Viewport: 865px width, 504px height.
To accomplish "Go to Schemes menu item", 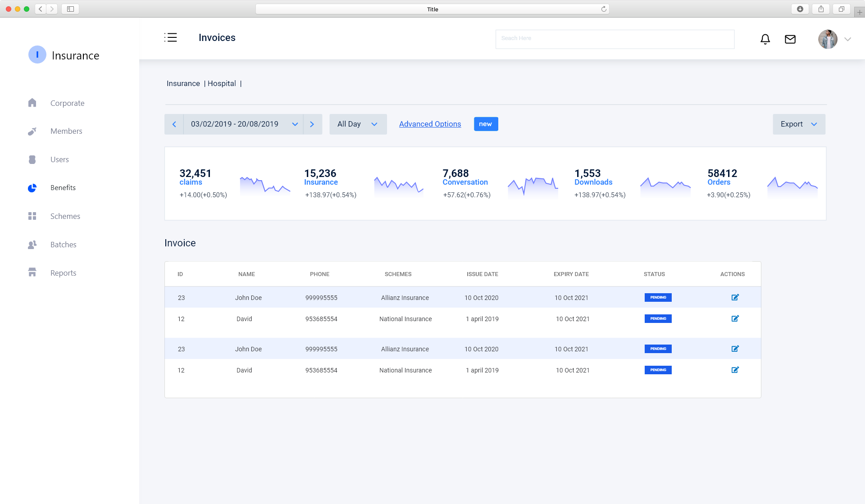I will 65,216.
